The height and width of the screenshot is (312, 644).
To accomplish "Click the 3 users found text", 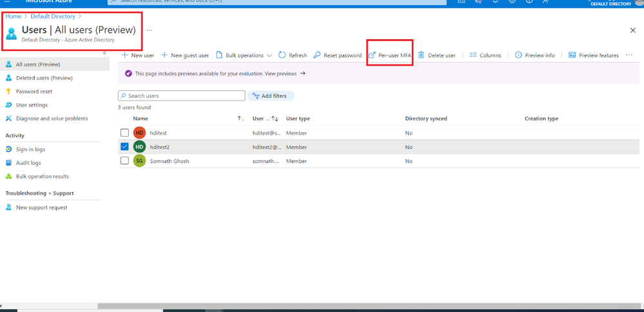I will 134,108.
